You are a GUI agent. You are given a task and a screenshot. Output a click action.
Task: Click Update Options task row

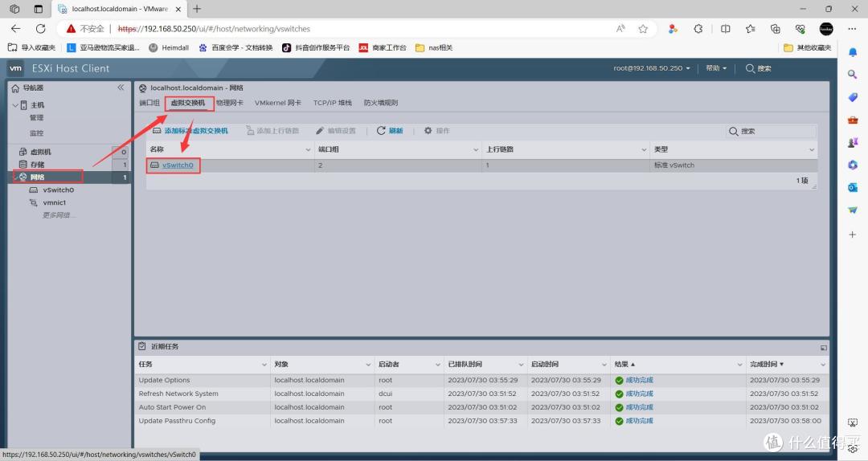481,380
